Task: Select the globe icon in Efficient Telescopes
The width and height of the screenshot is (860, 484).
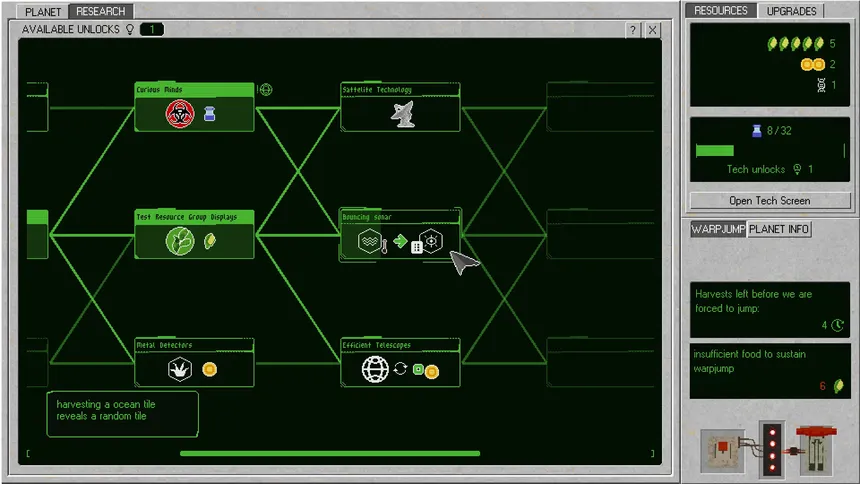Action: (375, 369)
